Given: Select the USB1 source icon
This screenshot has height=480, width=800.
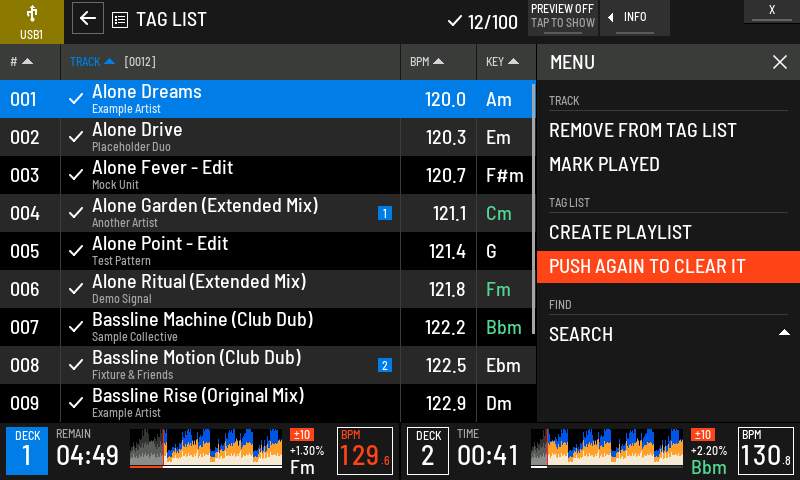Looking at the screenshot, I should tap(32, 22).
